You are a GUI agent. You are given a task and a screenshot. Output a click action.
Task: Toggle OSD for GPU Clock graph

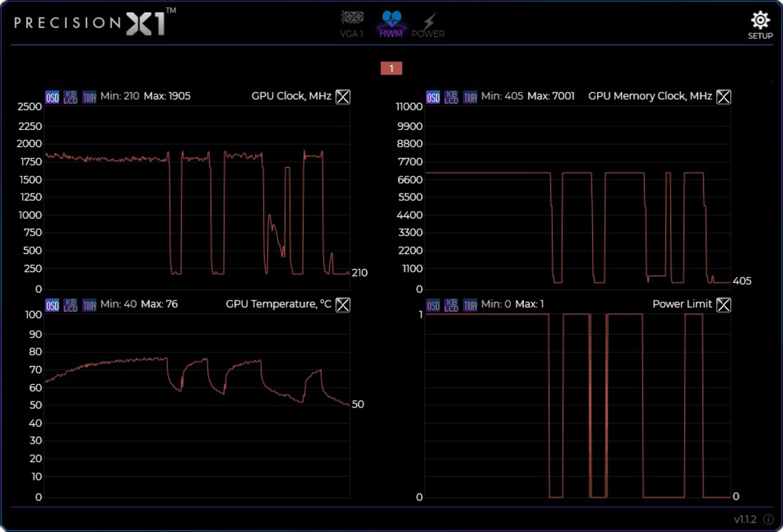(52, 97)
